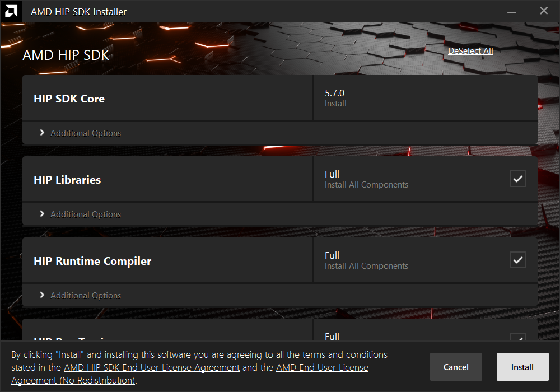Screen dimensions: 560x392
Task: Click the DeSelect All link
Action: point(470,51)
